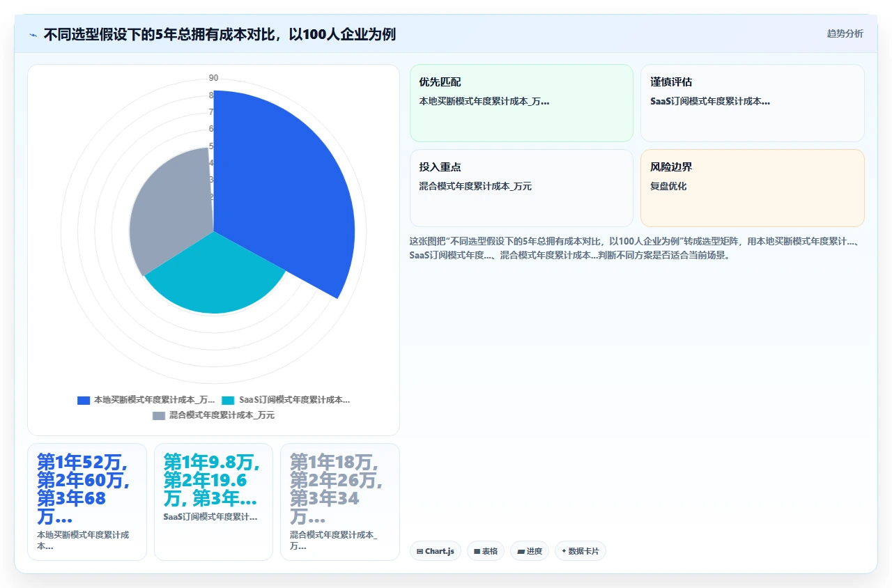Viewport: 892px width, 588px height.
Task: Click the 趋势分析 label in header
Action: coord(845,33)
